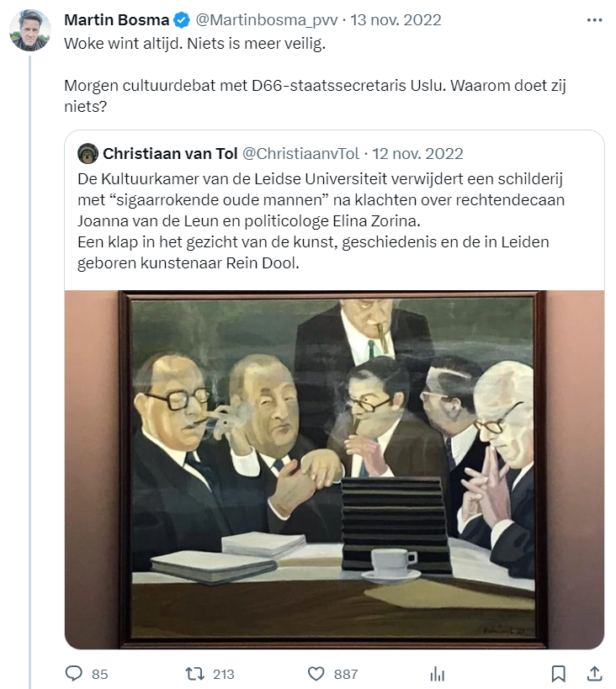The width and height of the screenshot is (616, 689).
Task: Click the 12 nov. 2022 quoted date
Action: [417, 154]
